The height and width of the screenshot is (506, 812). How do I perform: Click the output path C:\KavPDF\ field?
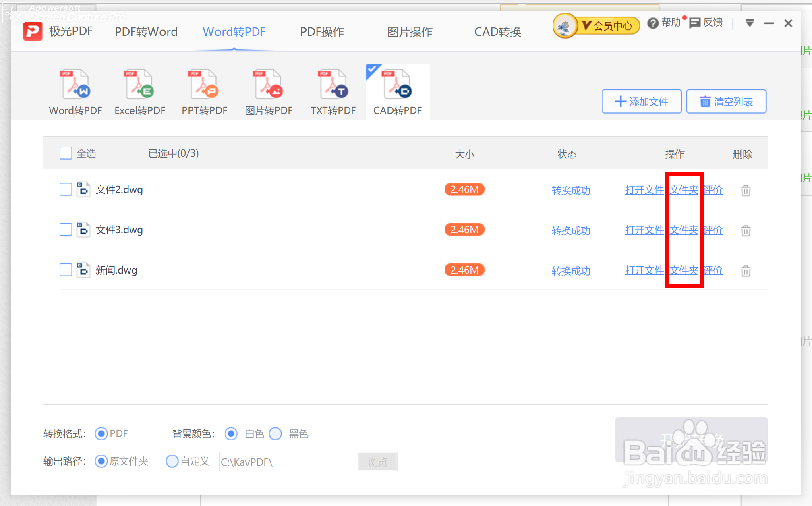point(288,462)
